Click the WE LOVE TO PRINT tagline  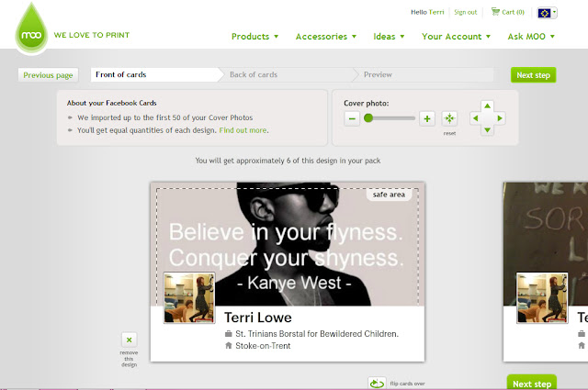[x=92, y=35]
